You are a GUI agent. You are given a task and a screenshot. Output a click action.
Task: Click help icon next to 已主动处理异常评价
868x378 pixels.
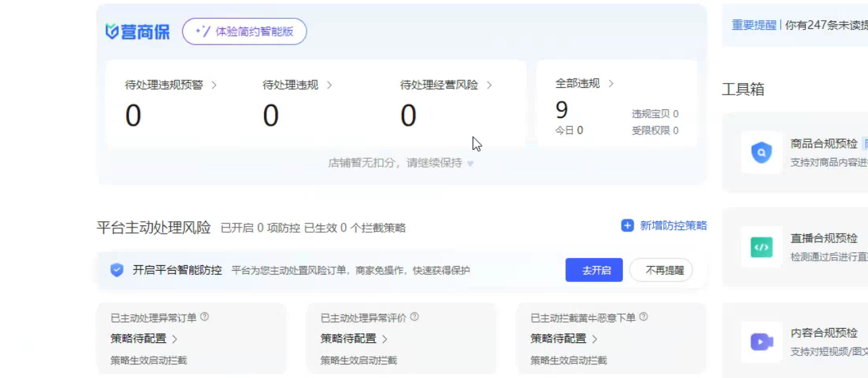coord(415,317)
